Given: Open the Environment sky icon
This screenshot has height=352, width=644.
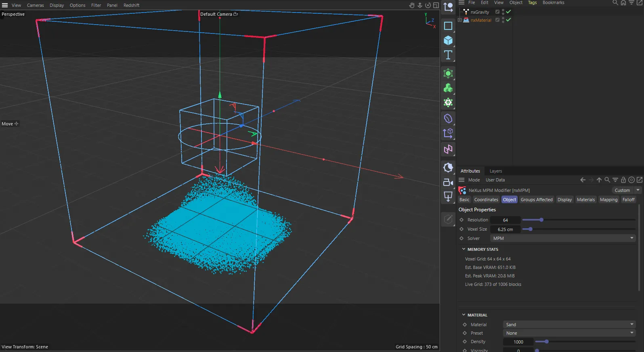Looking at the screenshot, I should tap(448, 167).
